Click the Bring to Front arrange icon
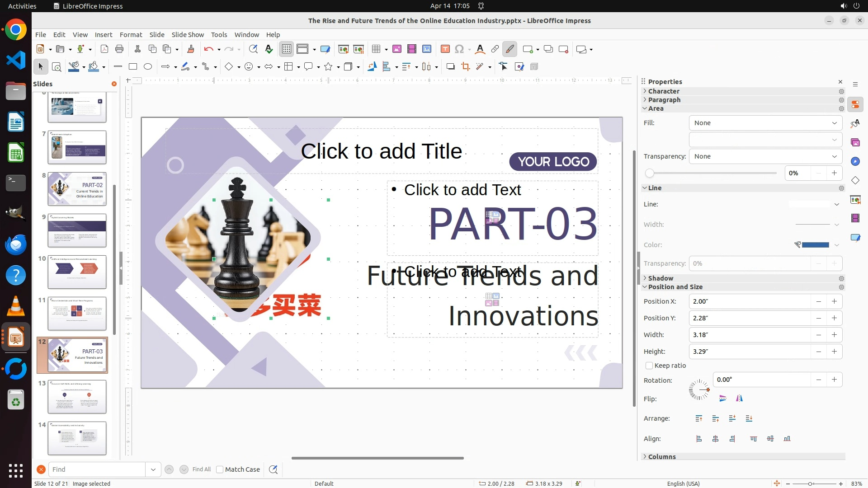 699,418
